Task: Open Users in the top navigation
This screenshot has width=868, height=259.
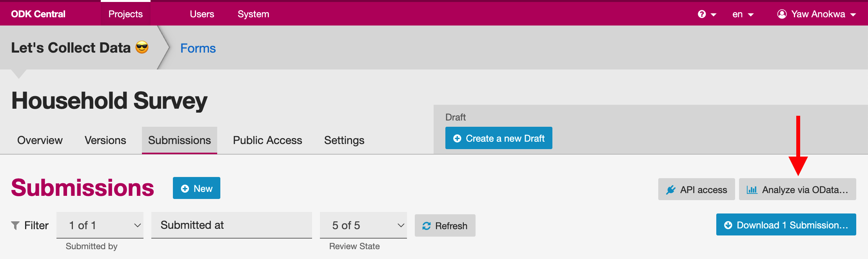Action: click(x=202, y=14)
